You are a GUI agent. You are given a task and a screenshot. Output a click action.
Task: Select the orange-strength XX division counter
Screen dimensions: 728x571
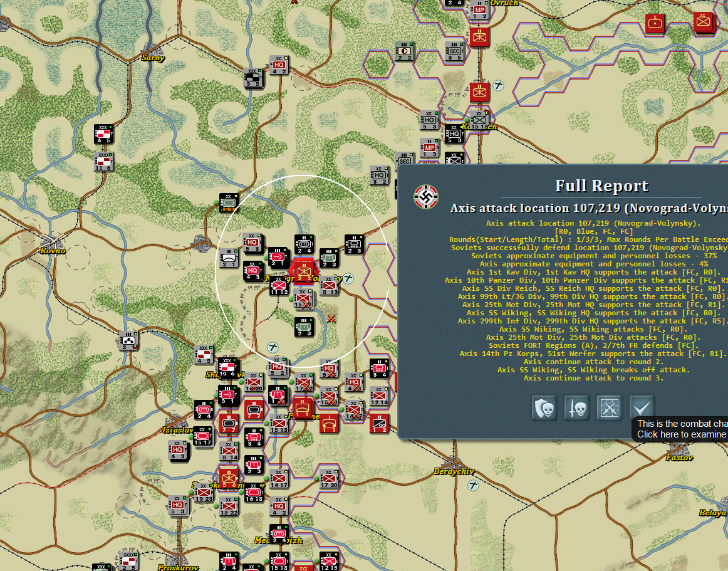click(229, 203)
